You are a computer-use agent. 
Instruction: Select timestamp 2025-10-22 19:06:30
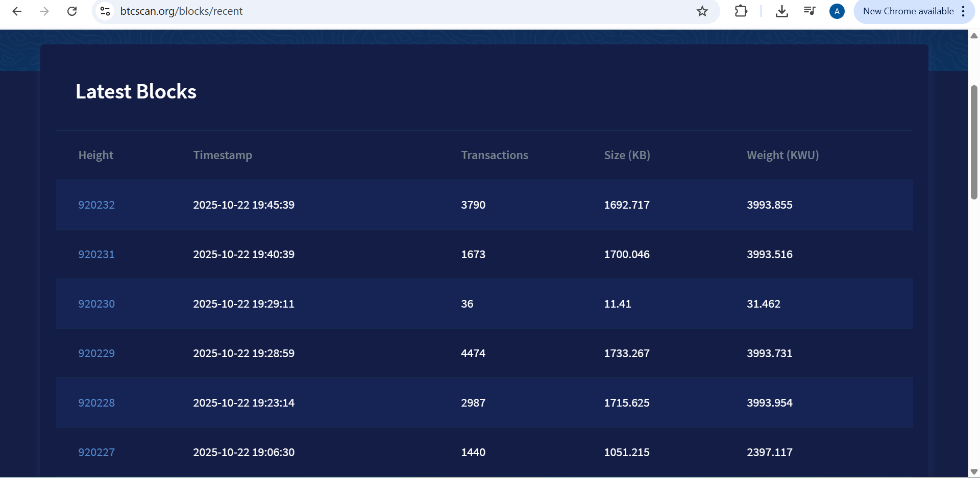click(243, 452)
